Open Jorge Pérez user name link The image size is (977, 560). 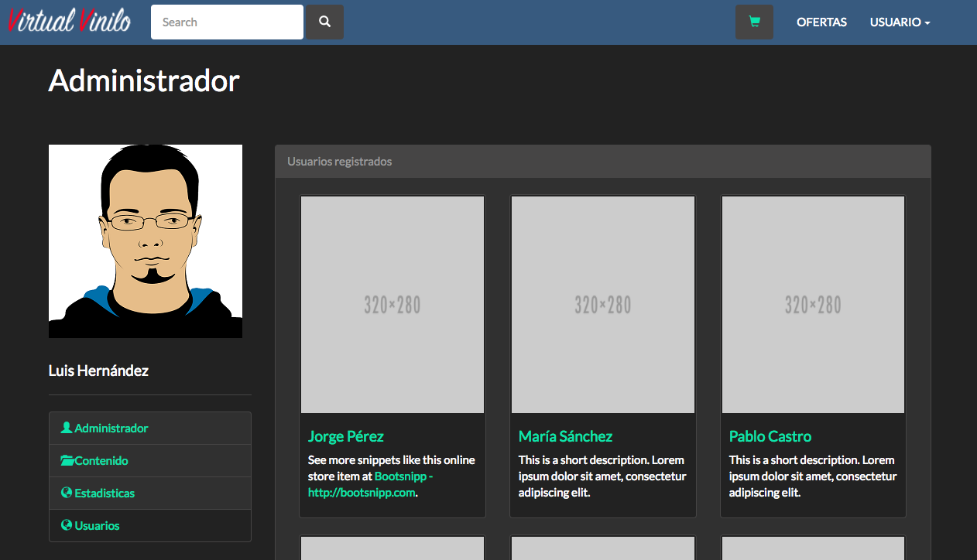pyautogui.click(x=346, y=436)
